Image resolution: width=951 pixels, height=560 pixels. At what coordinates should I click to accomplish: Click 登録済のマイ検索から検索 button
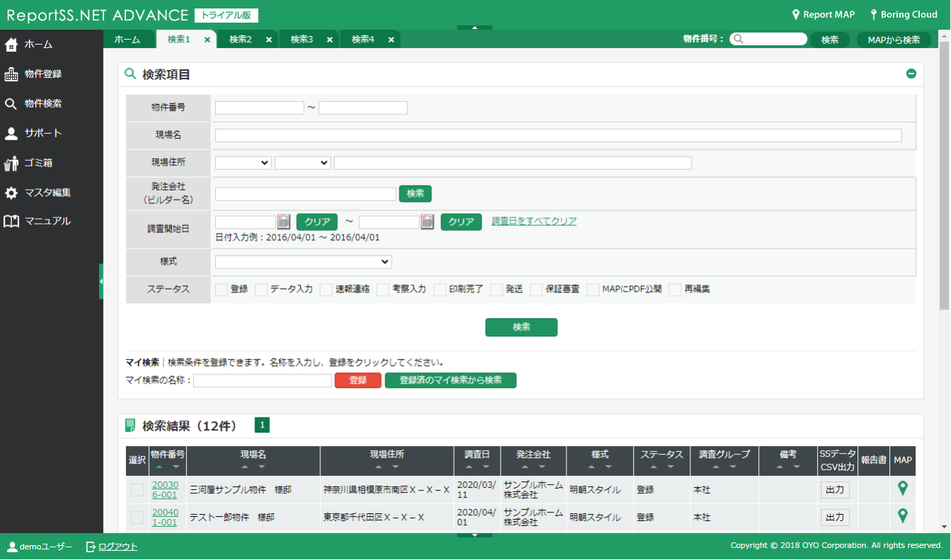(450, 380)
